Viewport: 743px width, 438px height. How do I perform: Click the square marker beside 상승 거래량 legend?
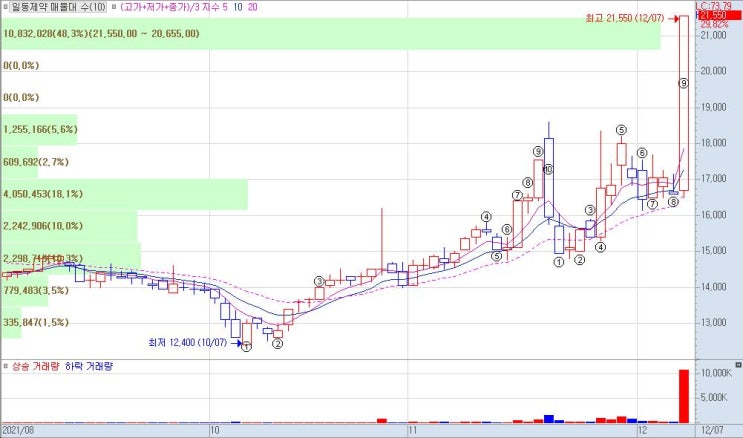[x=5, y=366]
